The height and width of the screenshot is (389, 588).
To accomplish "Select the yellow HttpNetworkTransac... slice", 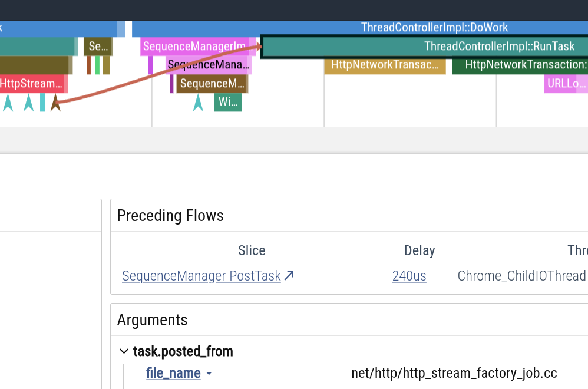I will 385,65.
